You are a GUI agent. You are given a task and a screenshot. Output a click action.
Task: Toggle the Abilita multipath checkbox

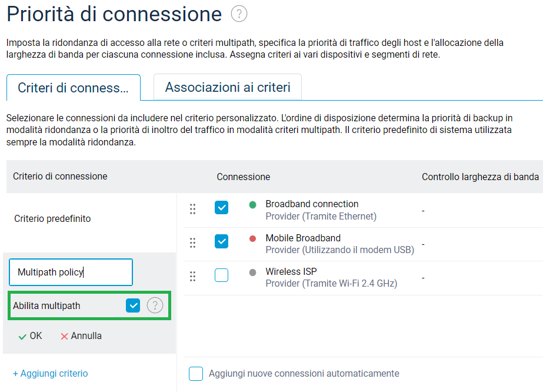[133, 305]
